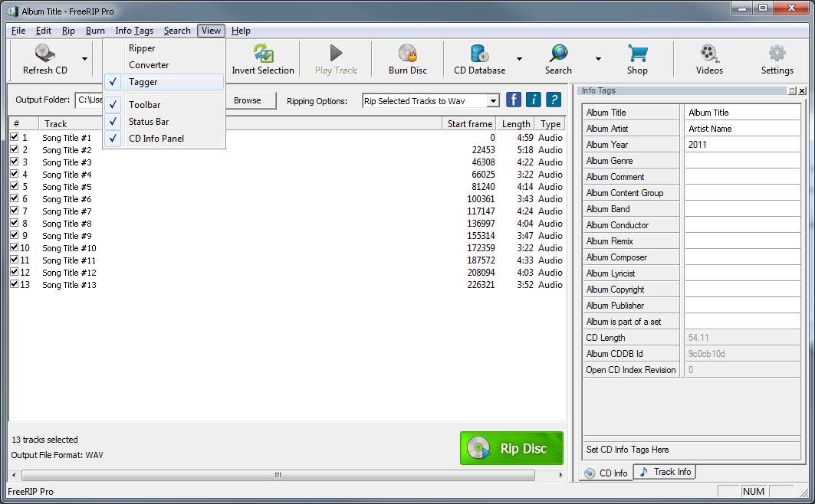Screen dimensions: 815x504
Task: Open the Settings gear icon
Action: (777, 53)
